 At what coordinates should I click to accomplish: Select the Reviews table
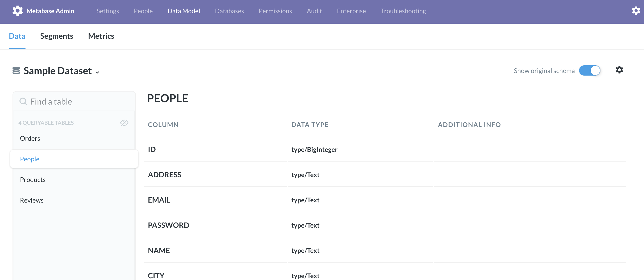pyautogui.click(x=32, y=200)
